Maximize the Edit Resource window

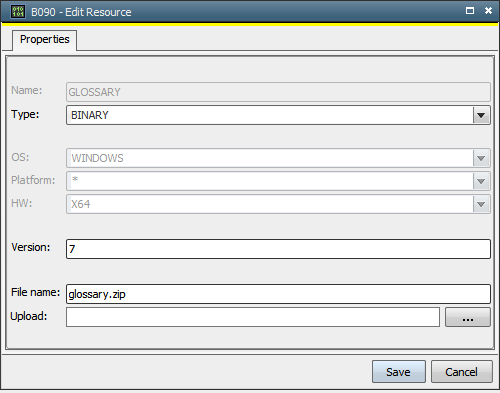[x=470, y=11]
